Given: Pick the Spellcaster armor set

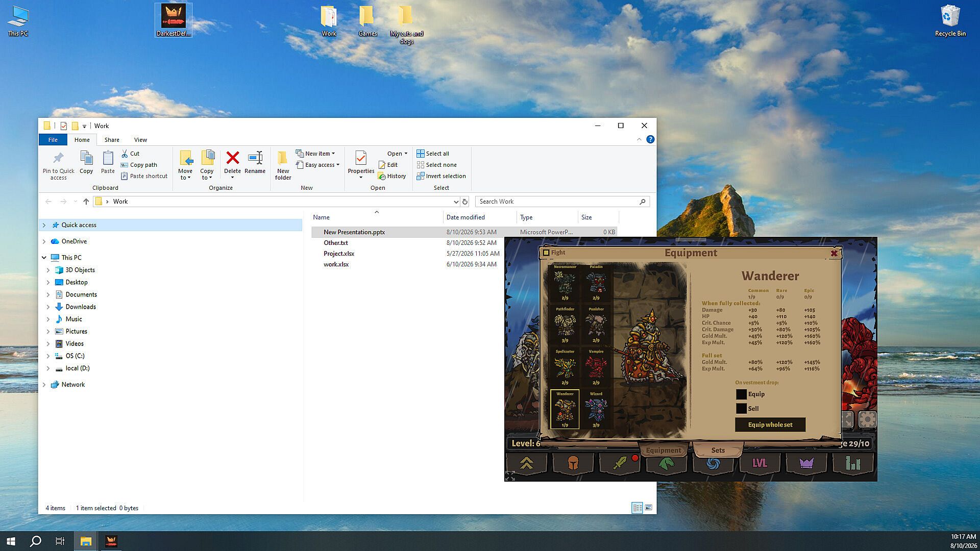Looking at the screenshot, I should coord(565,367).
